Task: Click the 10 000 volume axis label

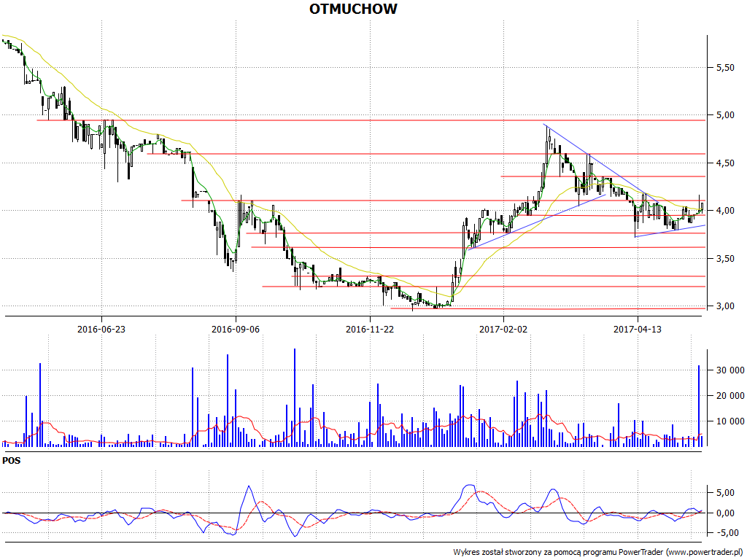Action: tap(729, 421)
